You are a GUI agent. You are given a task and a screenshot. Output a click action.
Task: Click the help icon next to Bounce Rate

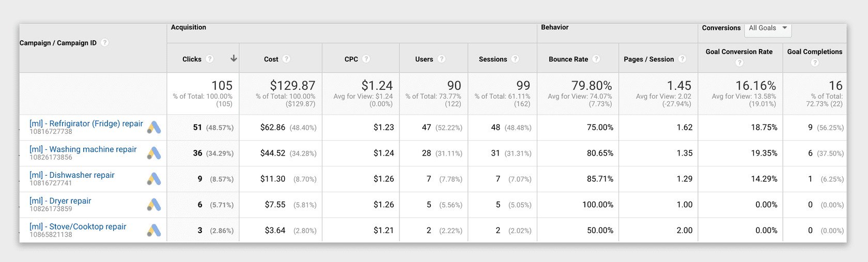[596, 59]
